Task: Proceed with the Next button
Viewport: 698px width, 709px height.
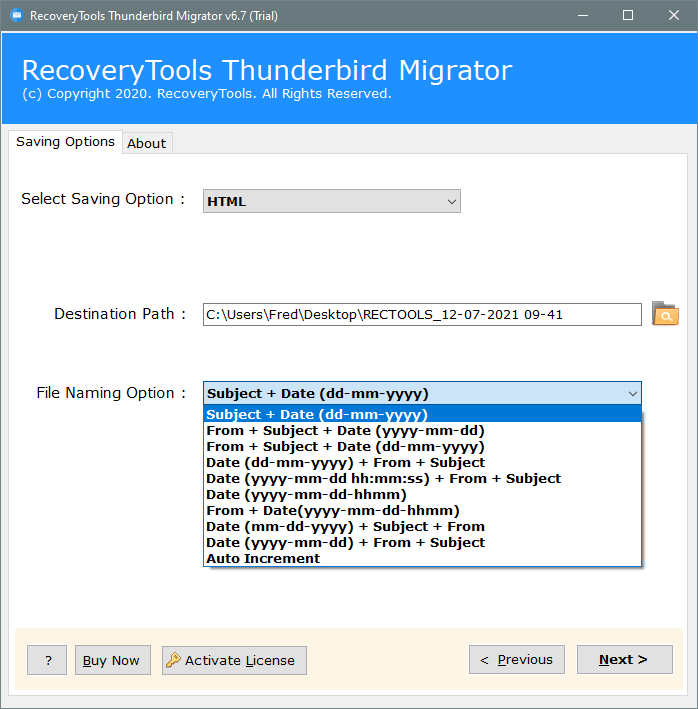Action: coord(625,660)
